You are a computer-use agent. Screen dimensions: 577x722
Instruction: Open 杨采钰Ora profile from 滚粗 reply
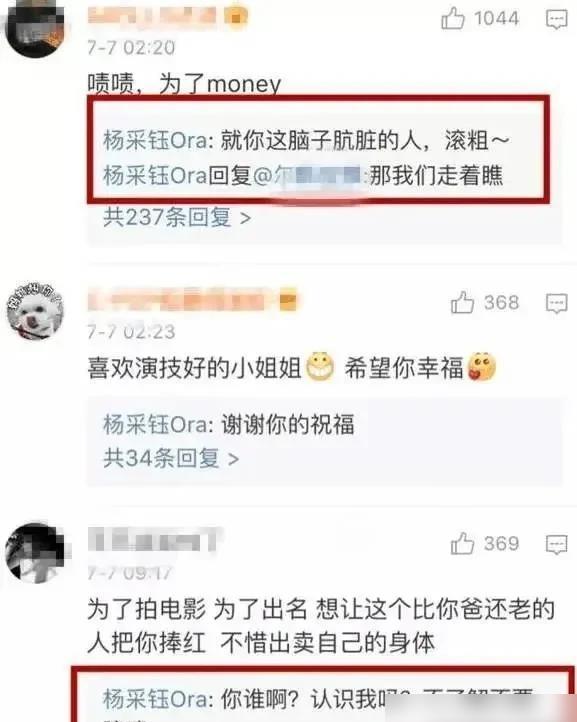[155, 140]
